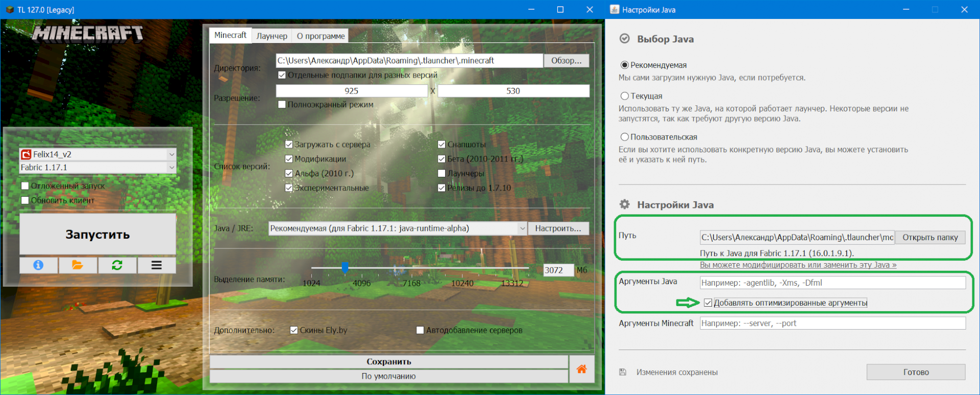This screenshot has height=395, width=980.
Task: Close the Настройки Java window
Action: point(964,10)
